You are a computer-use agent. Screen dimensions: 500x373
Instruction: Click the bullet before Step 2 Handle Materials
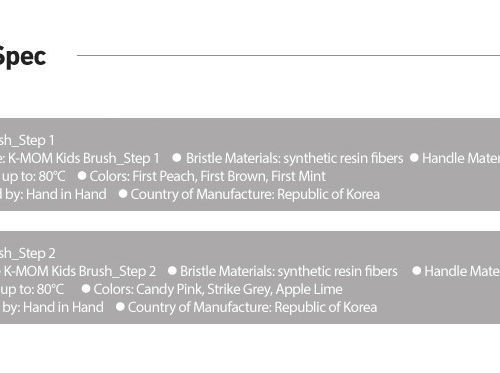(x=416, y=271)
